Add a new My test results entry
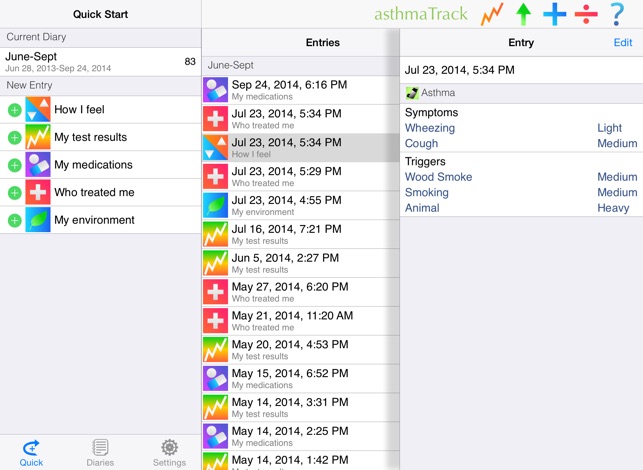This screenshot has width=643, height=470. 14,137
